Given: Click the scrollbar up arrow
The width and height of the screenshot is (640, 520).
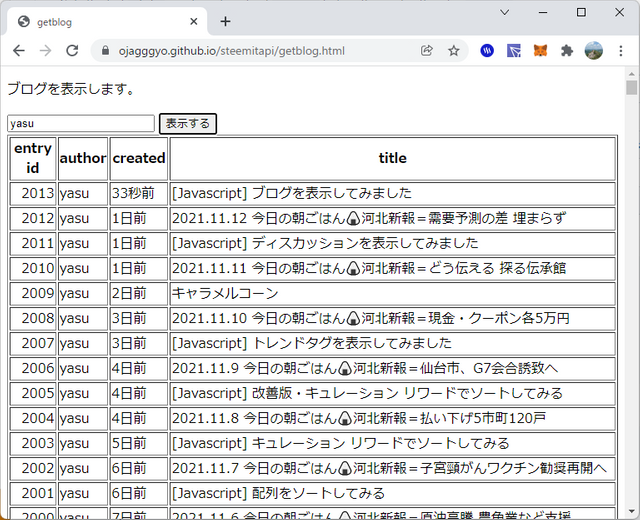Looking at the screenshot, I should (x=631, y=74).
